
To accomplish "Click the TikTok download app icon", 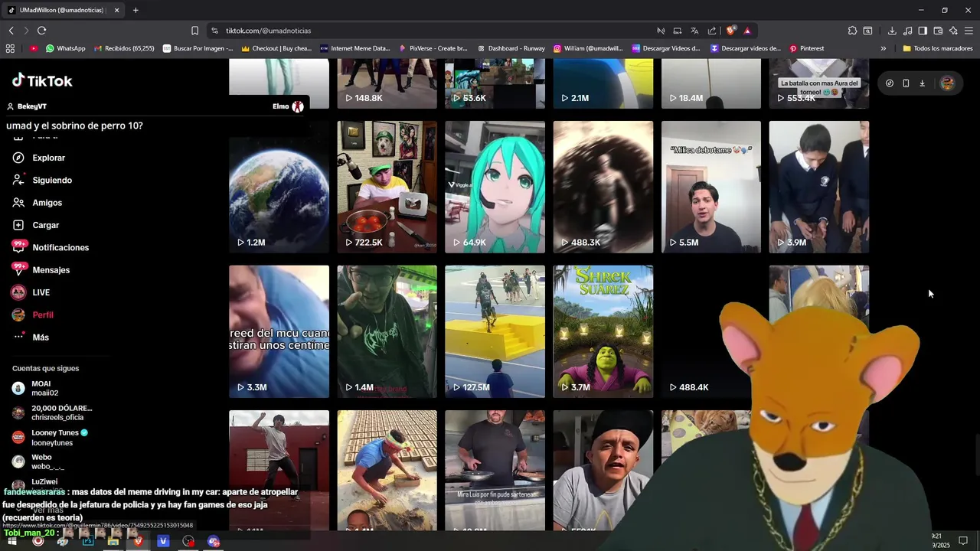I will tap(922, 83).
